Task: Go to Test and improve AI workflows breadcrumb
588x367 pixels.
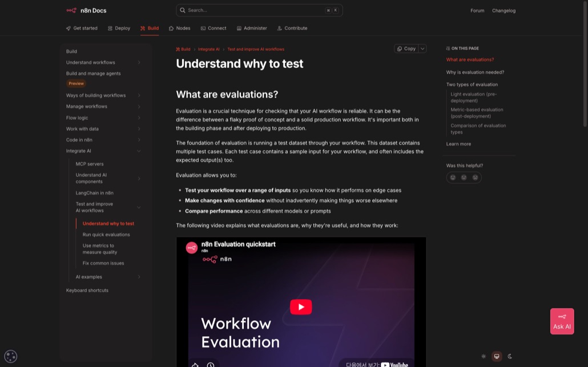Action: [256, 49]
